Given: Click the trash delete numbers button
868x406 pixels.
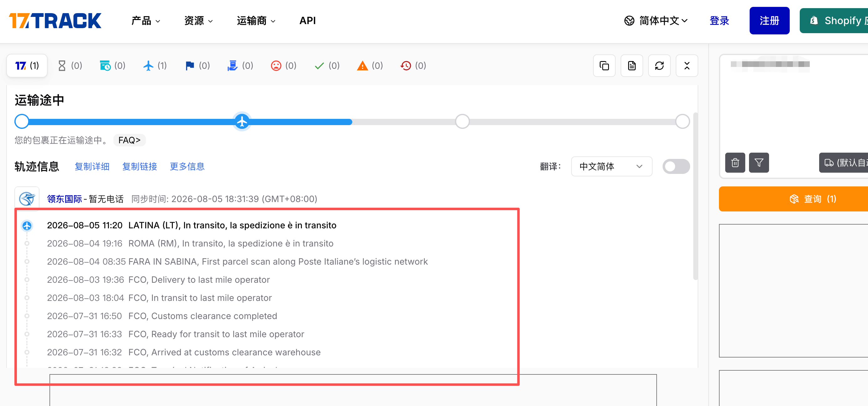Looking at the screenshot, I should tap(735, 163).
